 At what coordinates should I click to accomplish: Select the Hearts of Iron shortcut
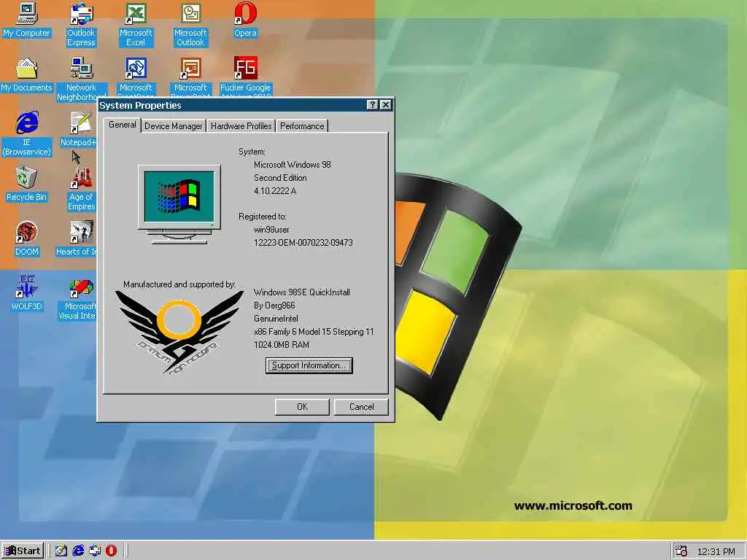pyautogui.click(x=76, y=238)
